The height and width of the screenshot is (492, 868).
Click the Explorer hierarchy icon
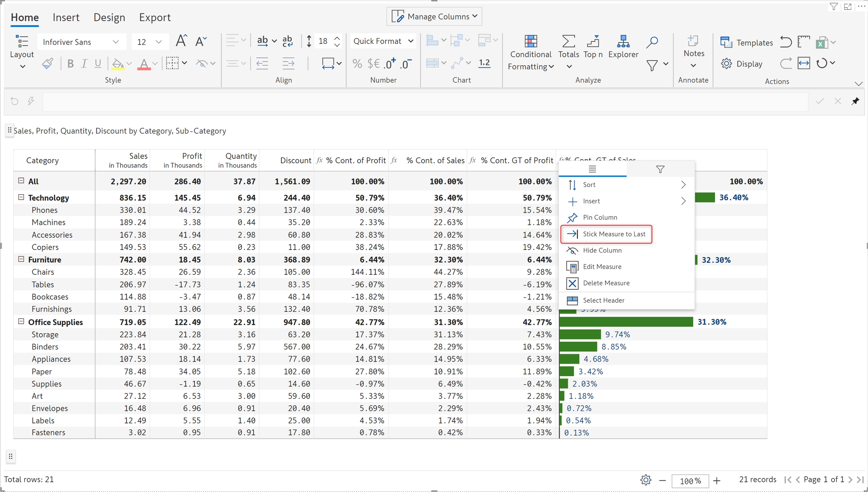tap(623, 41)
